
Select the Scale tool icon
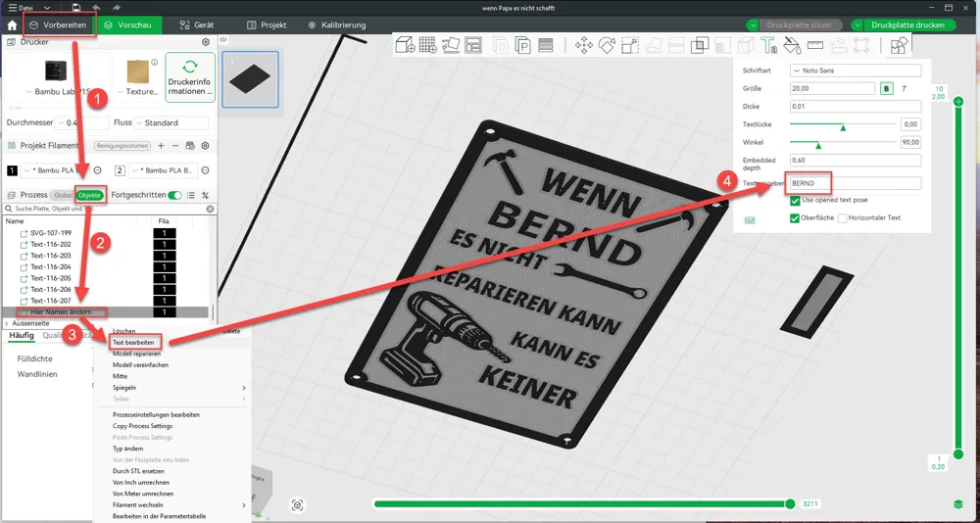point(630,45)
